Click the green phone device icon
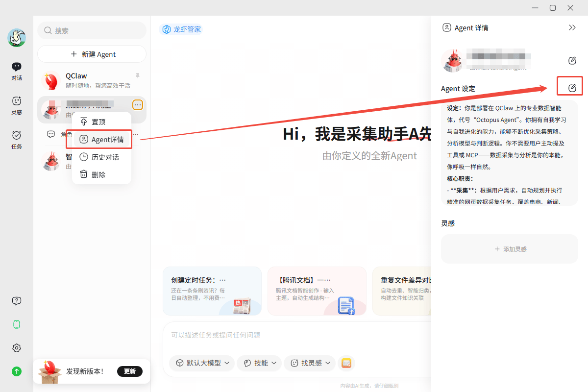This screenshot has height=392, width=588. click(x=17, y=324)
